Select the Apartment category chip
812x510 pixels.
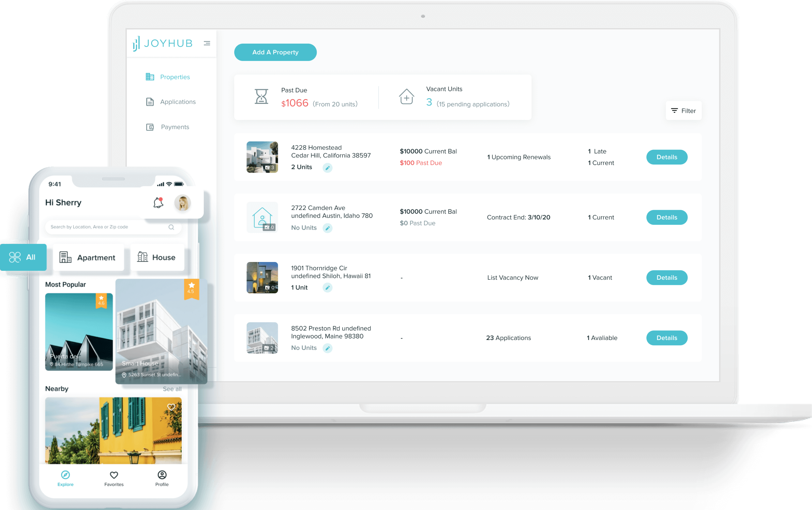(x=88, y=258)
